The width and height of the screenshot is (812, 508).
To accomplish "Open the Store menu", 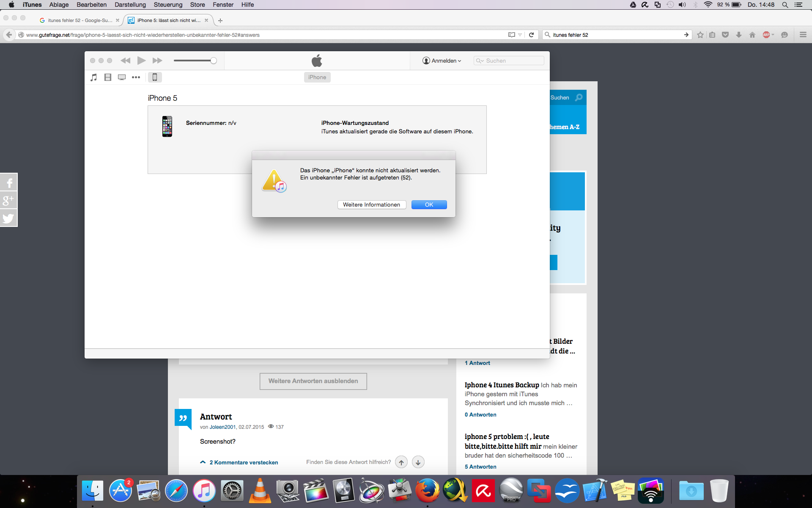I will (198, 5).
